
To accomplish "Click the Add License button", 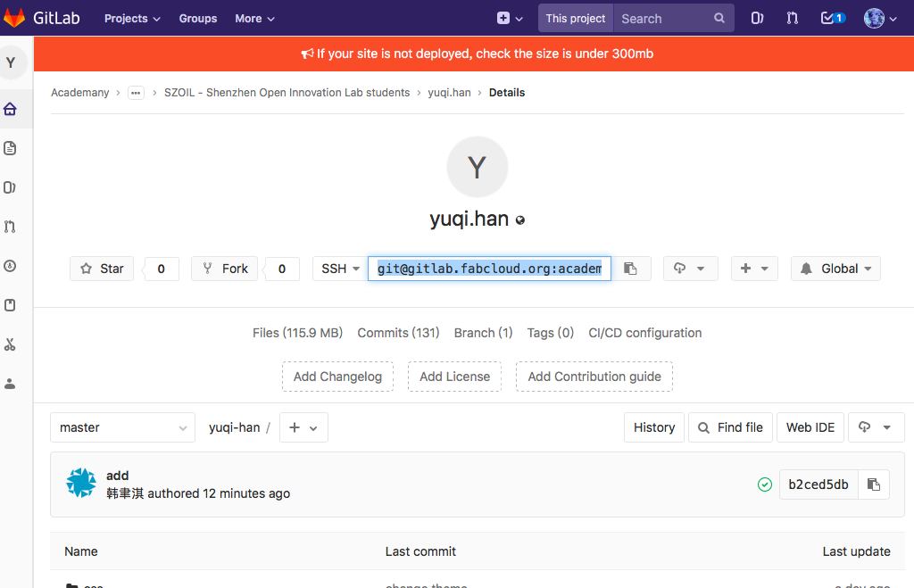I will 454,377.
